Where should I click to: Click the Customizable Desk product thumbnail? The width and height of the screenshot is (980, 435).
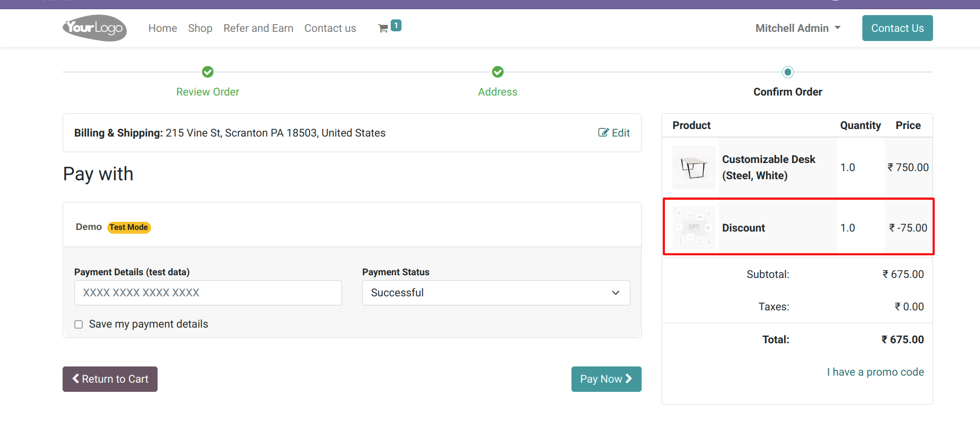point(694,167)
